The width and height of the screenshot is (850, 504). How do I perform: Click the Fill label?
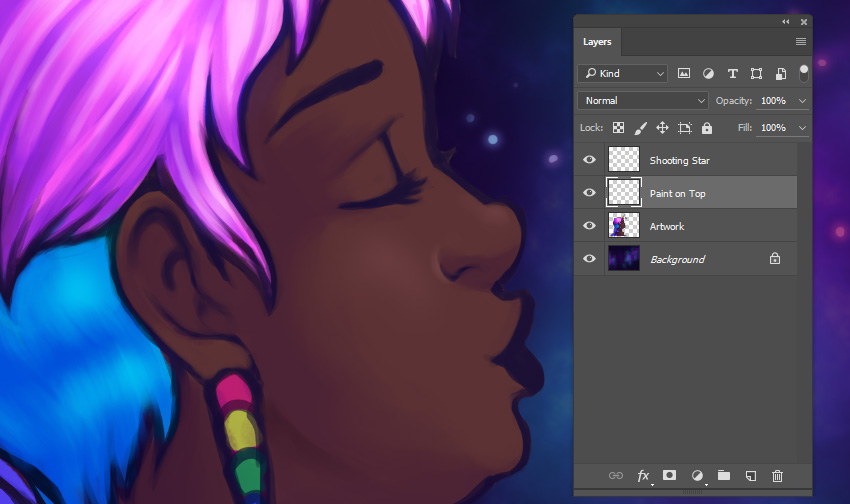pyautogui.click(x=744, y=128)
